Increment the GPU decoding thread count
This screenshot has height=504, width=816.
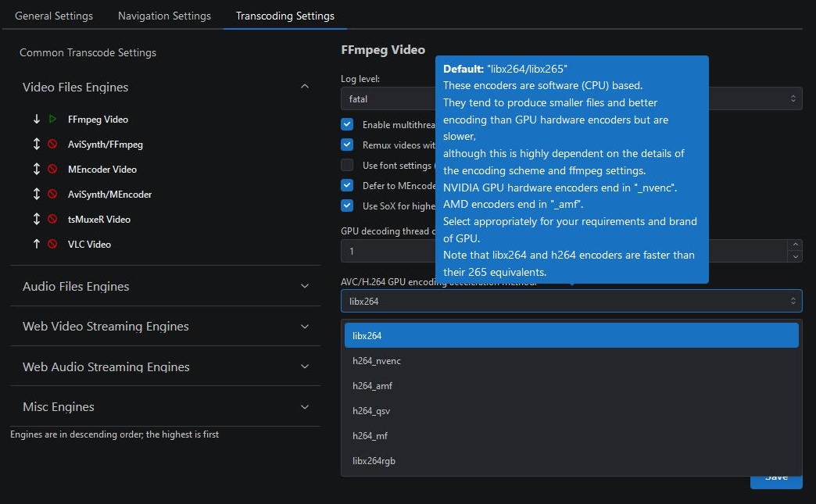pyautogui.click(x=795, y=245)
